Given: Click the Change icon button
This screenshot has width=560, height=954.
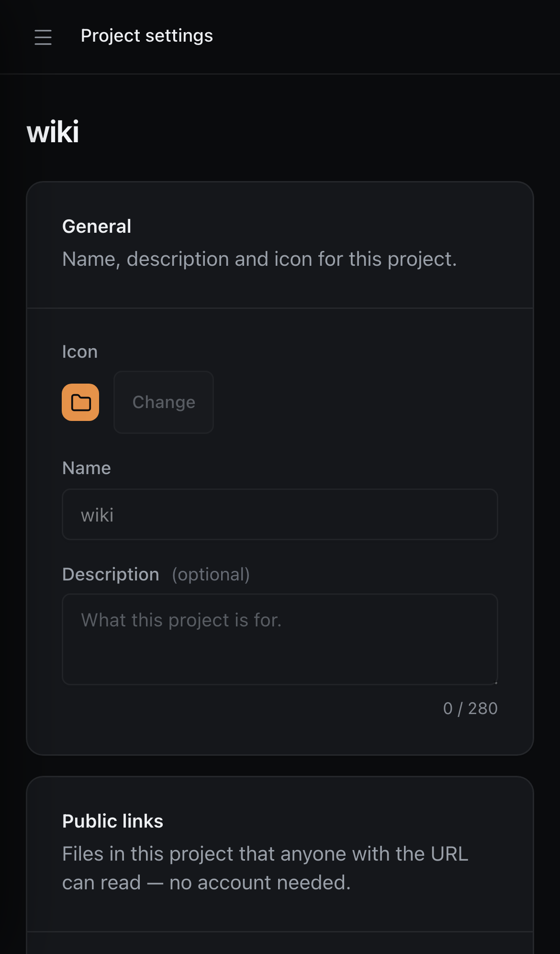Looking at the screenshot, I should point(164,402).
